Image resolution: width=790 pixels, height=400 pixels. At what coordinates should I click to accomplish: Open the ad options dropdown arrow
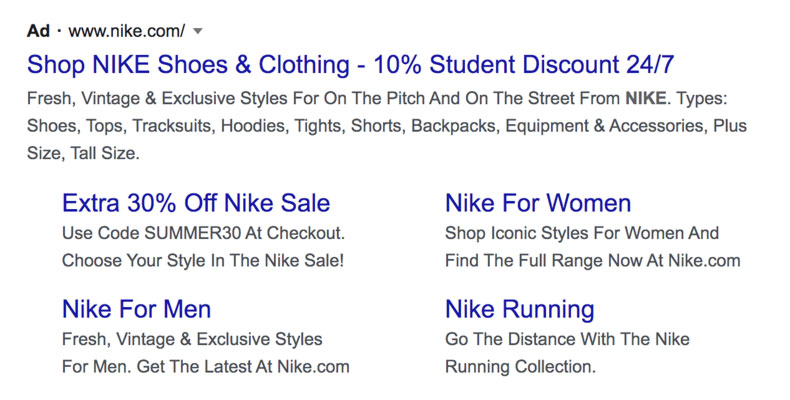[x=198, y=31]
